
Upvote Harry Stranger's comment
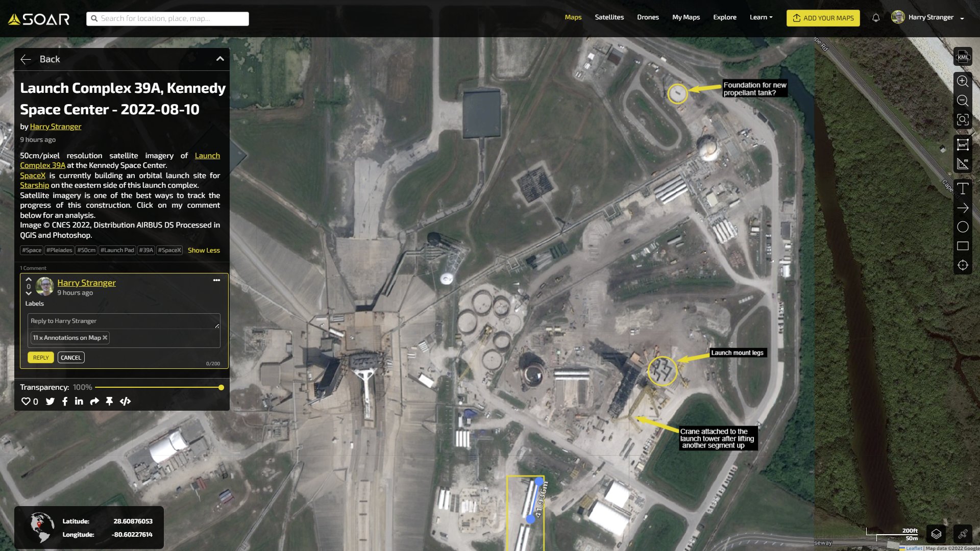click(29, 280)
